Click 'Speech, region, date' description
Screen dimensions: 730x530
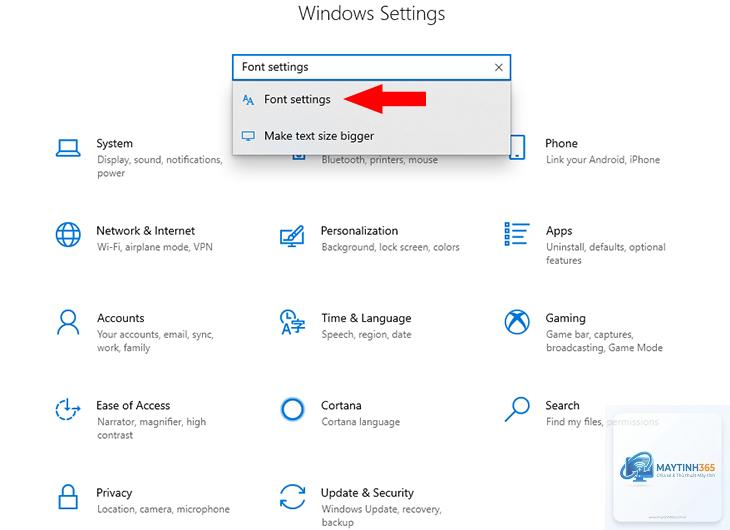pyautogui.click(x=366, y=335)
